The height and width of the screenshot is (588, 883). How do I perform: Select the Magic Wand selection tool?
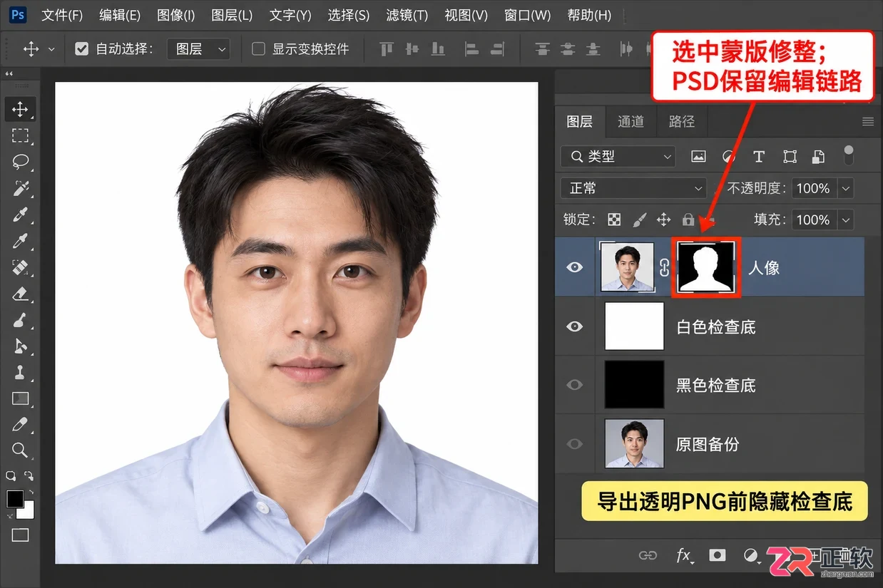[x=20, y=188]
